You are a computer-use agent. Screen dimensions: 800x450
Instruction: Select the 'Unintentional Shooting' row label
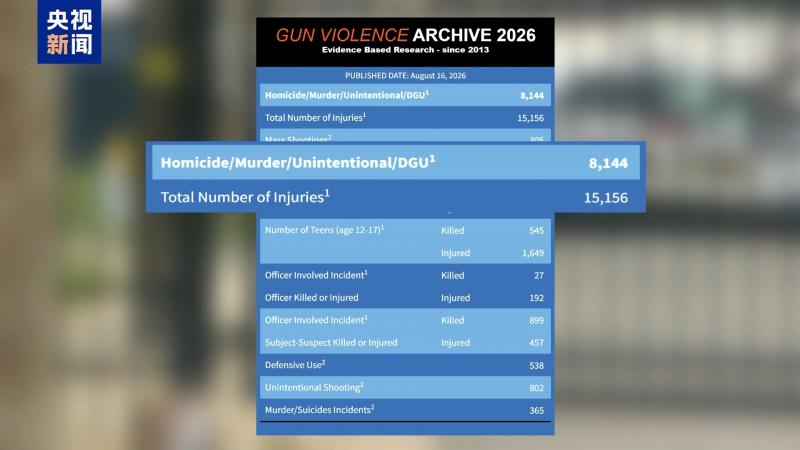pyautogui.click(x=314, y=387)
